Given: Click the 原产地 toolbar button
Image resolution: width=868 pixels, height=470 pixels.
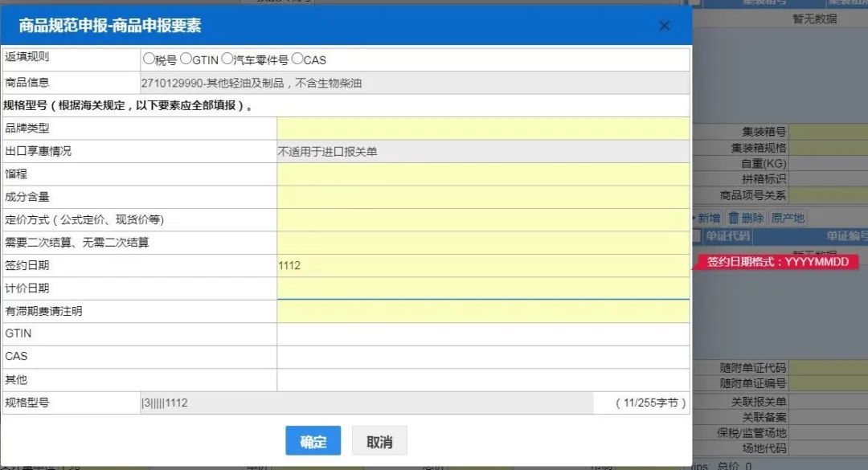Looking at the screenshot, I should pos(787,218).
